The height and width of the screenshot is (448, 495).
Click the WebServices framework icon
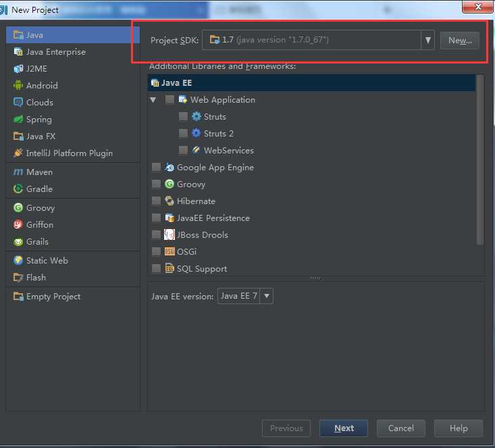197,150
